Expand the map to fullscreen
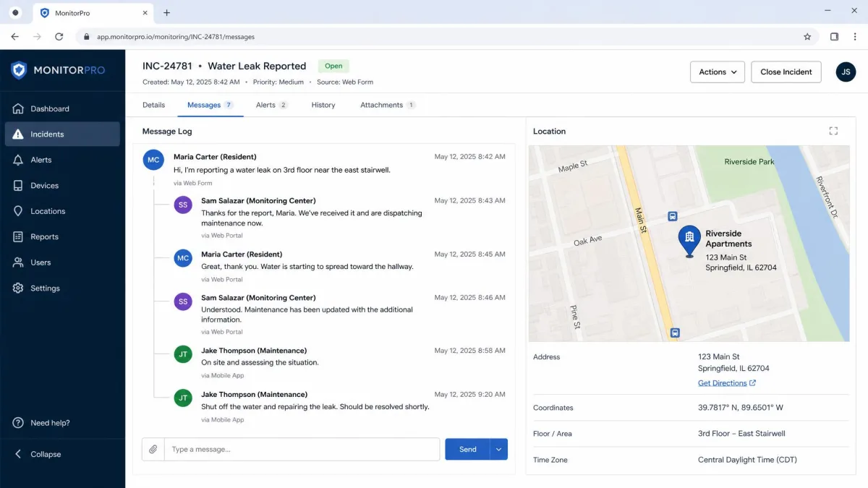 [833, 131]
